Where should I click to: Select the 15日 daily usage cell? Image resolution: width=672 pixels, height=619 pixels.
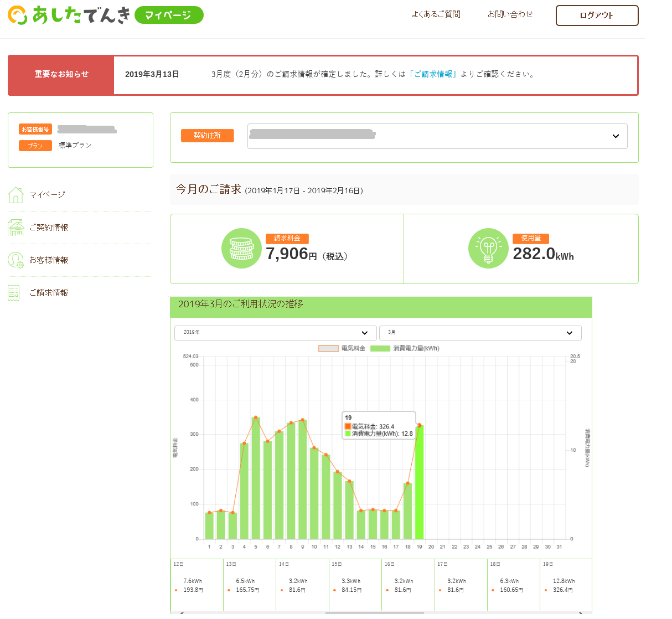click(355, 585)
